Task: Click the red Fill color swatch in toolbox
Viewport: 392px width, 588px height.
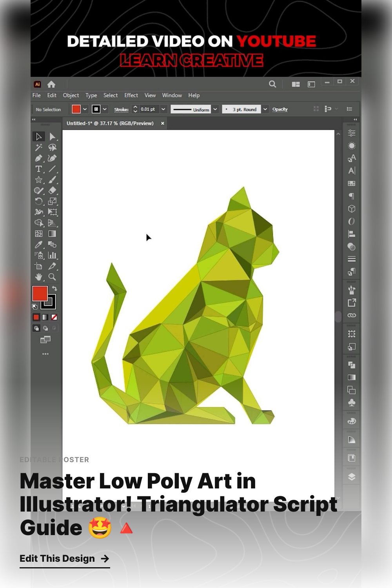Action: tap(40, 294)
